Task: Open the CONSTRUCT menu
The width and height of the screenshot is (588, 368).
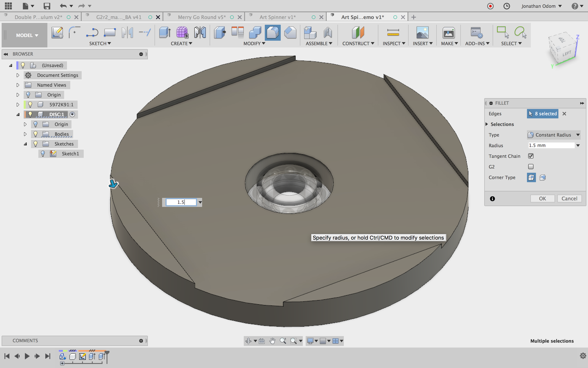Action: (358, 43)
